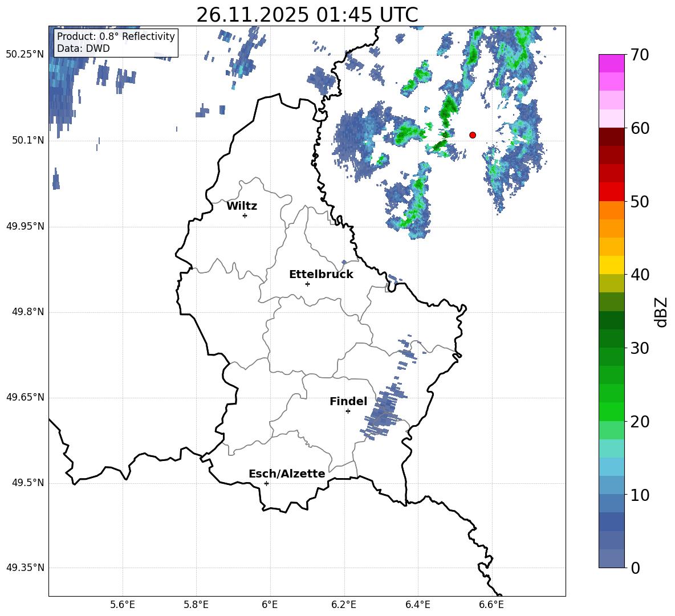The width and height of the screenshot is (675, 616).
Task: Click the 70 tick label on colorbar
Action: [x=640, y=55]
